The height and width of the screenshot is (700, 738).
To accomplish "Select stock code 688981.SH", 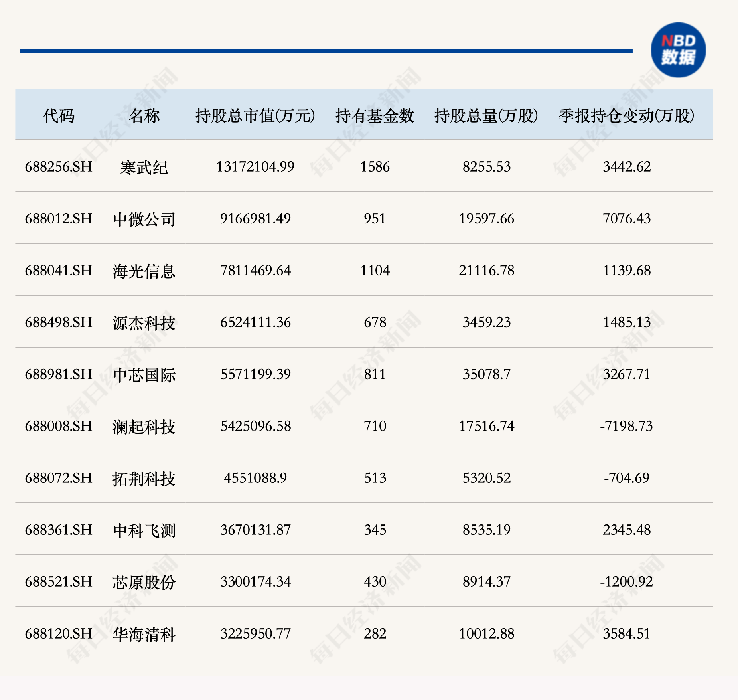I will point(59,374).
